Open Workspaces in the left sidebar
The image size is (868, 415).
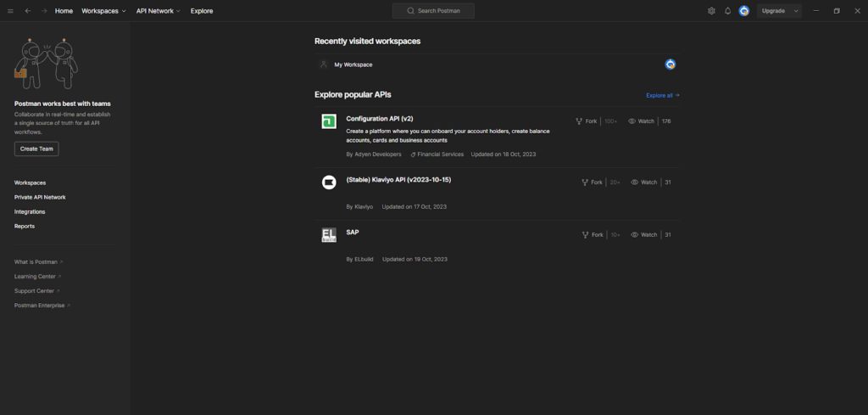click(30, 182)
